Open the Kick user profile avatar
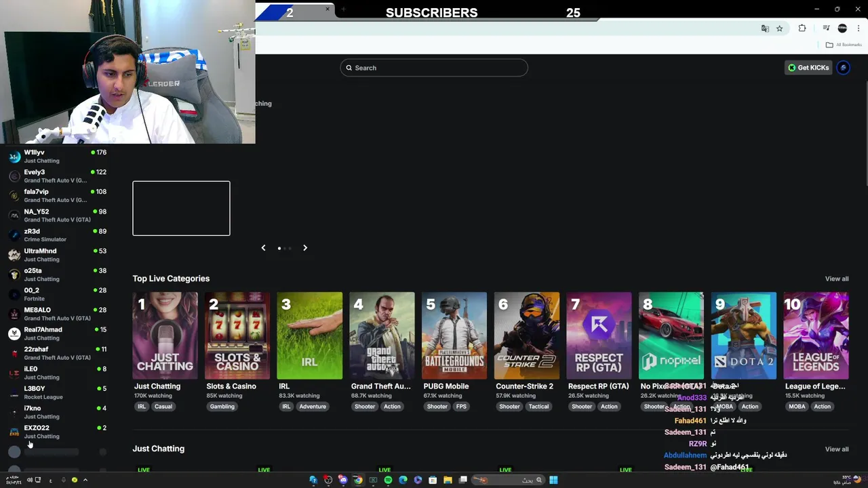Image resolution: width=868 pixels, height=488 pixels. point(844,68)
